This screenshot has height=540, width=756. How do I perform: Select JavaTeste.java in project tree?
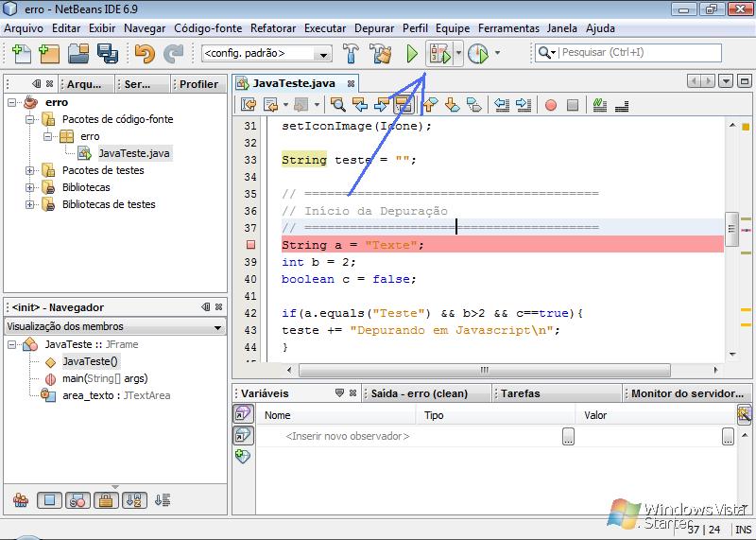coord(133,153)
